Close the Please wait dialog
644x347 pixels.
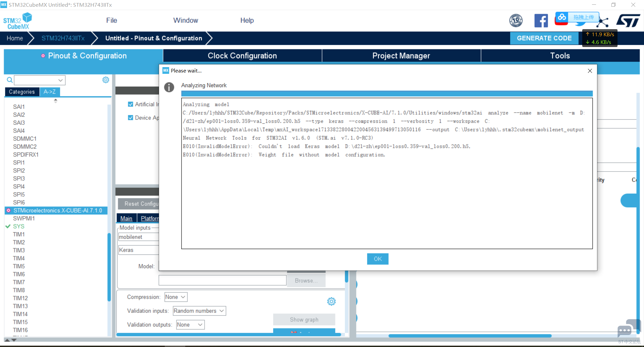[590, 70]
